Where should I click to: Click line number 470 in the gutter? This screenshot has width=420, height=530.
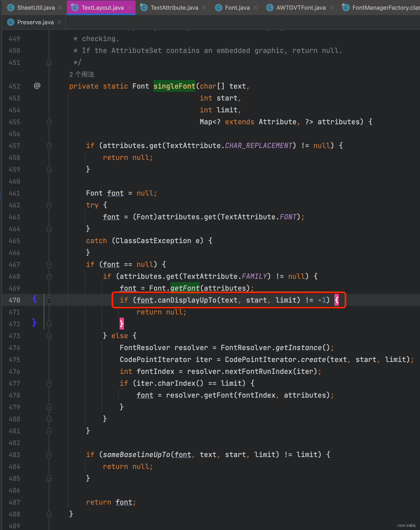pos(15,300)
